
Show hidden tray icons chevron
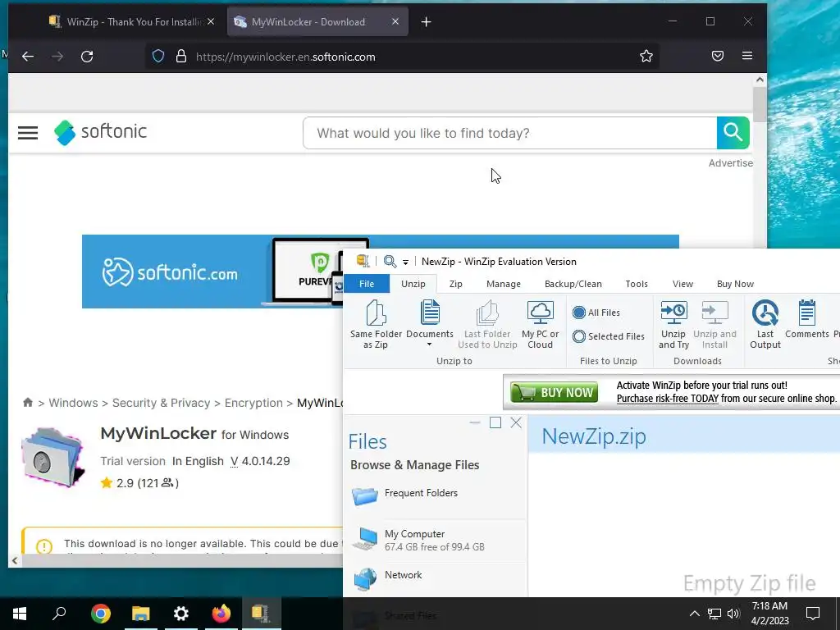pyautogui.click(x=694, y=614)
